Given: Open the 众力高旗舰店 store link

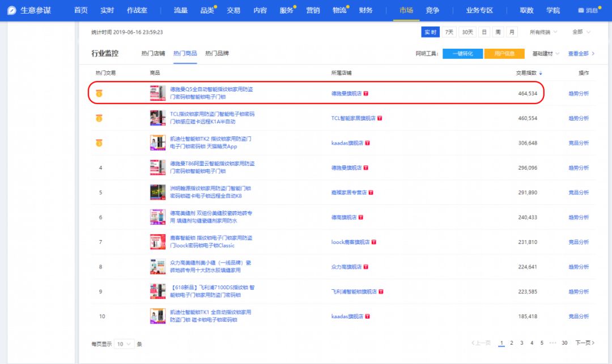Looking at the screenshot, I should tap(346, 267).
